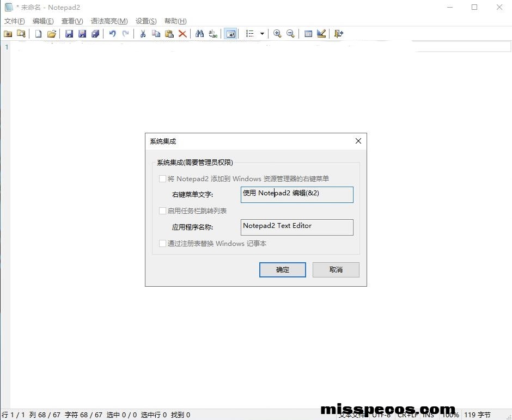The image size is (512, 420).
Task: Click the customize schemes ruler-pencil icon
Action: pos(321,34)
